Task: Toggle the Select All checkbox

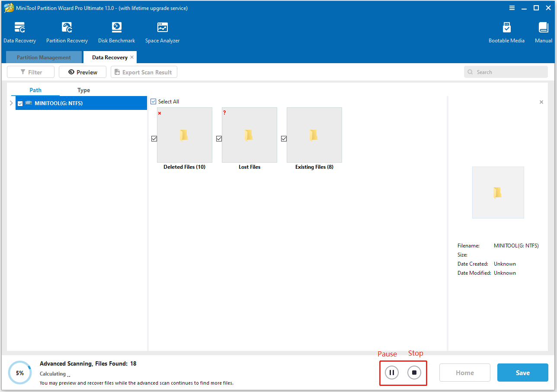Action: pyautogui.click(x=154, y=102)
